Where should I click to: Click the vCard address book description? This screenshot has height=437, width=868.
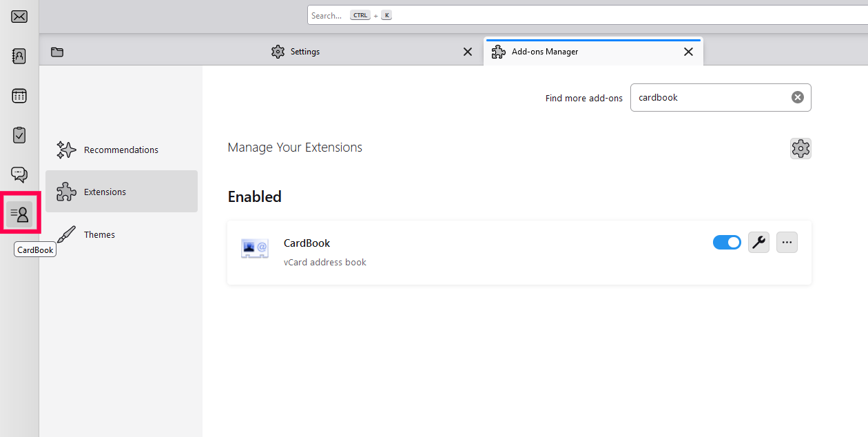click(x=325, y=262)
